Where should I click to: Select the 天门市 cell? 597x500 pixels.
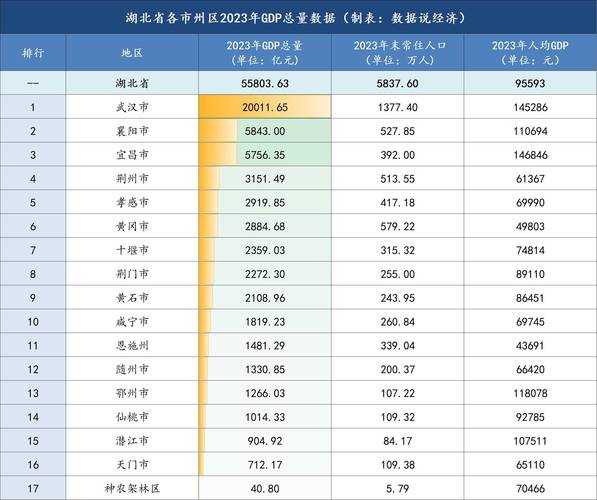click(x=132, y=465)
